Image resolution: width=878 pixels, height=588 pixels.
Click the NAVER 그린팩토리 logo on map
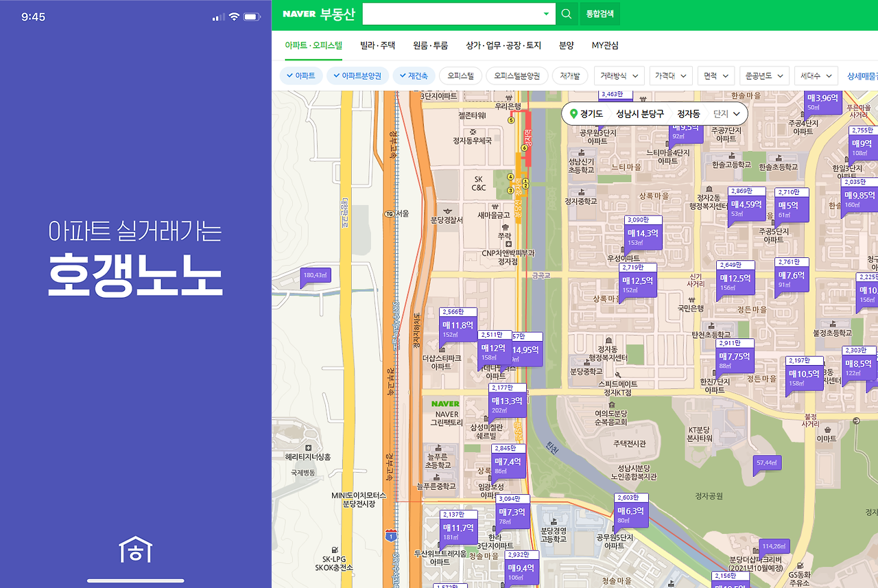tap(446, 403)
